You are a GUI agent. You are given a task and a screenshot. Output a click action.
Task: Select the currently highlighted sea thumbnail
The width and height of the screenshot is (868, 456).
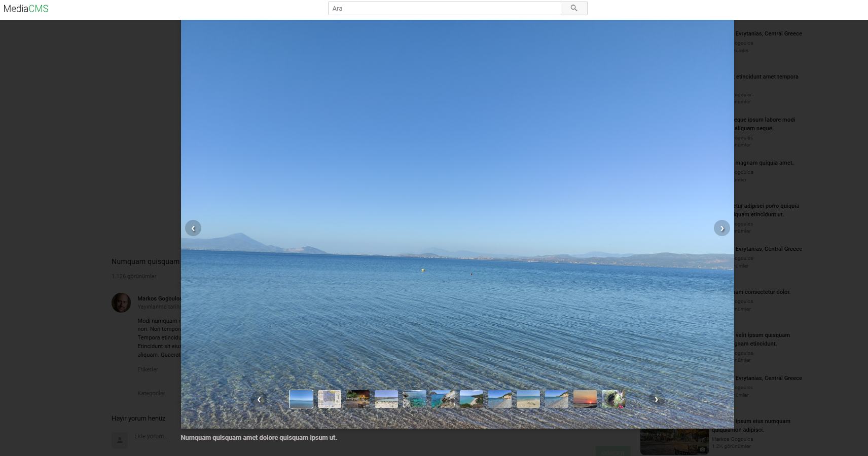(x=301, y=399)
